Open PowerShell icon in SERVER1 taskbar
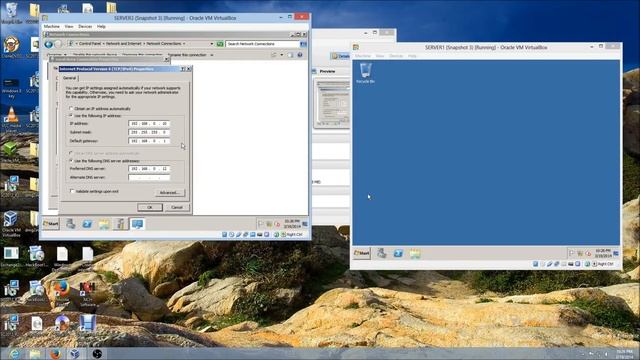 click(398, 253)
